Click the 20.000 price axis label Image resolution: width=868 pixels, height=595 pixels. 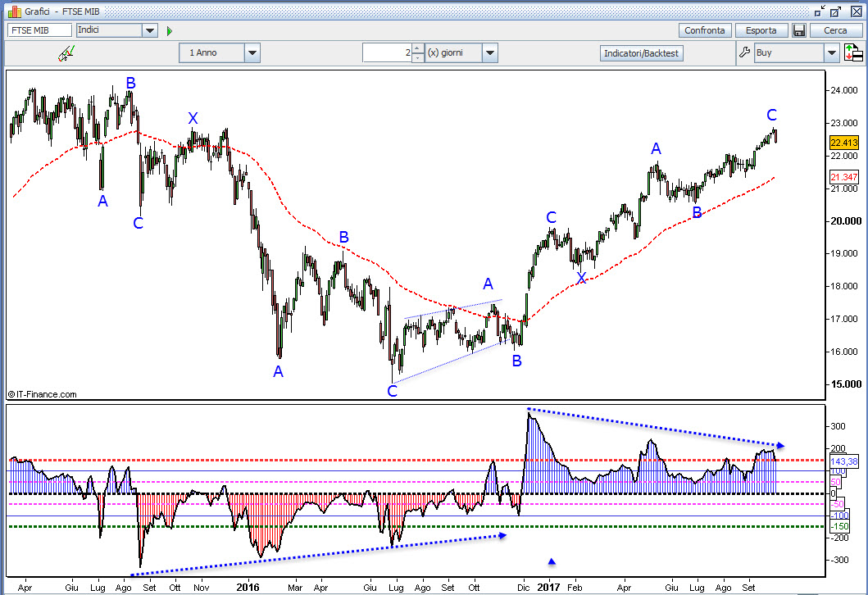click(x=845, y=220)
